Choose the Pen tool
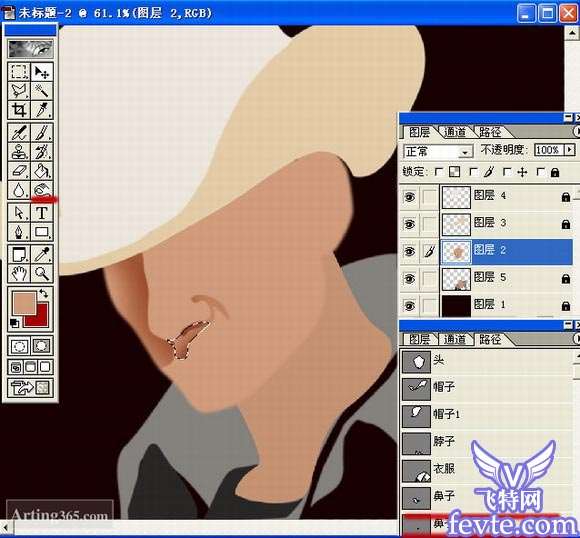 tap(19, 232)
